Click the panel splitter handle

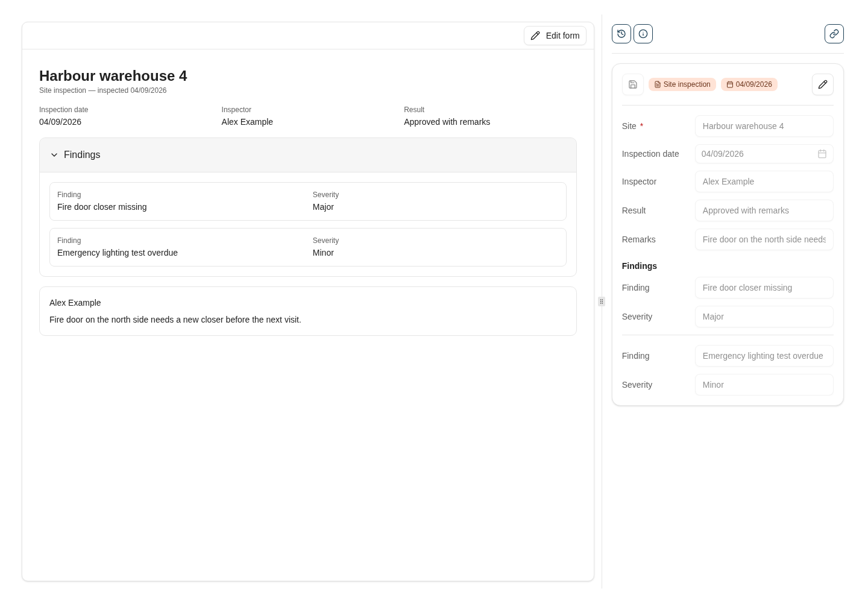point(601,301)
